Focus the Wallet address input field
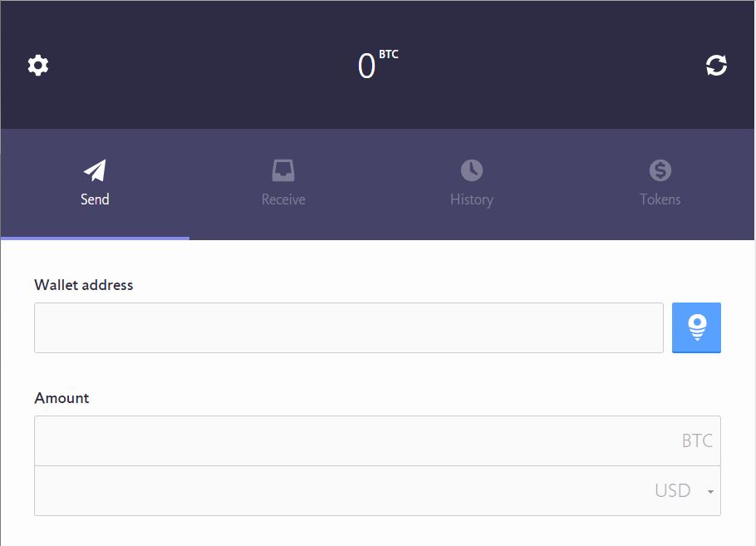 [x=349, y=327]
